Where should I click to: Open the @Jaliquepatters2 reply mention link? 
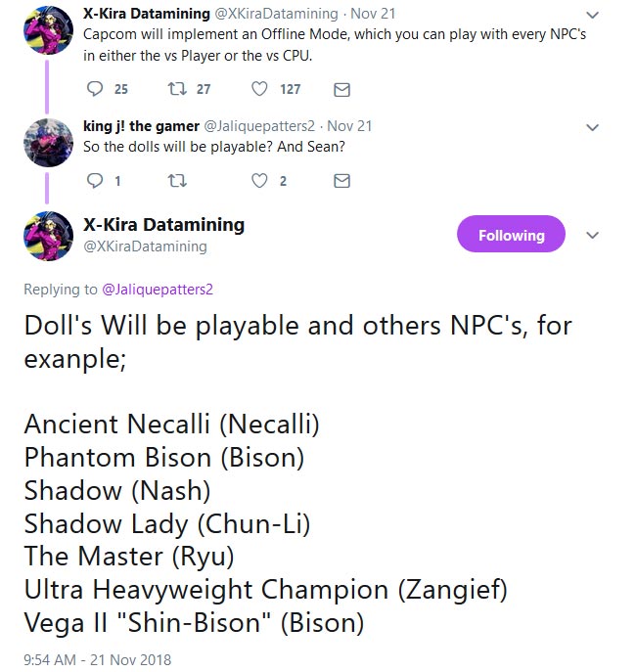pyautogui.click(x=158, y=290)
